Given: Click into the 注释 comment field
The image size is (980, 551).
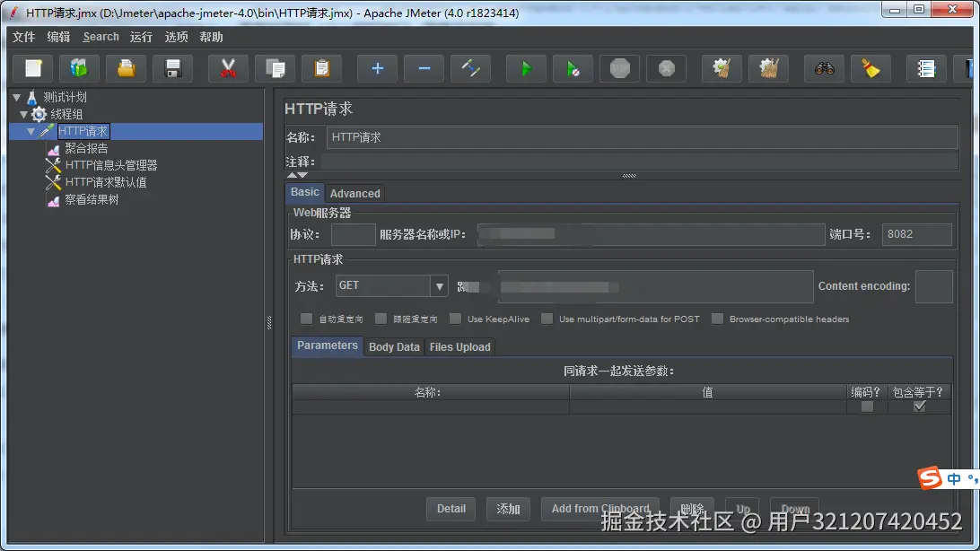Looking at the screenshot, I should pyautogui.click(x=640, y=162).
